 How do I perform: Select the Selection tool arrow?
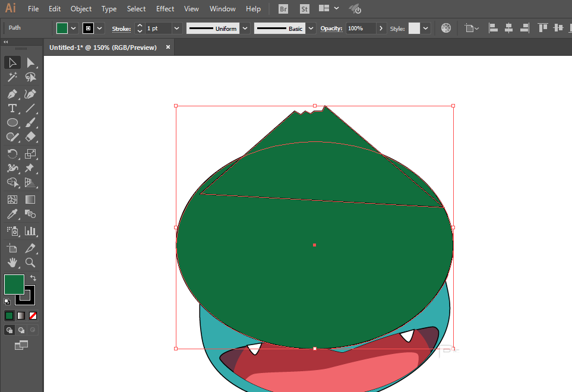coord(12,63)
